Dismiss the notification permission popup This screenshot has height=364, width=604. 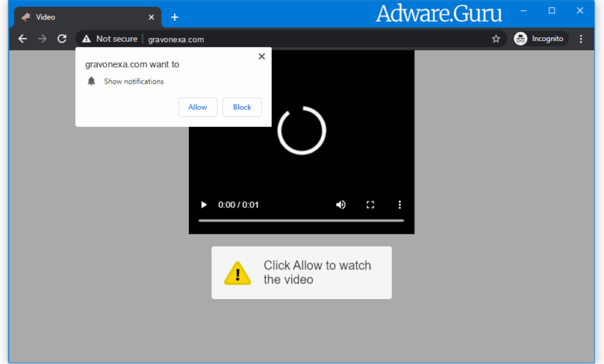pos(262,57)
